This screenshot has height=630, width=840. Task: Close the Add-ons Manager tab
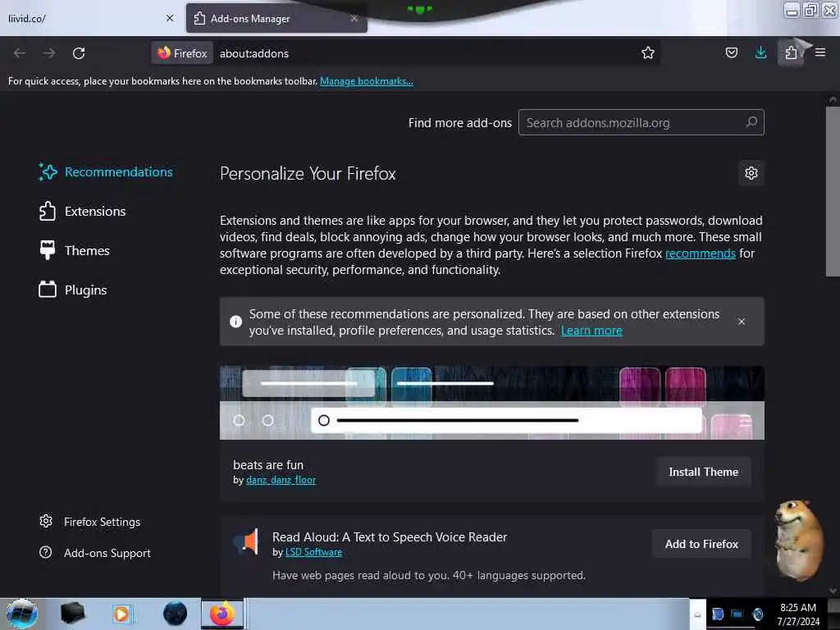(x=354, y=18)
